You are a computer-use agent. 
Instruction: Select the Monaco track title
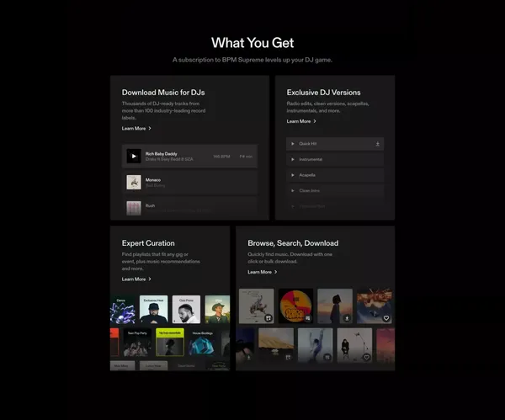[153, 180]
